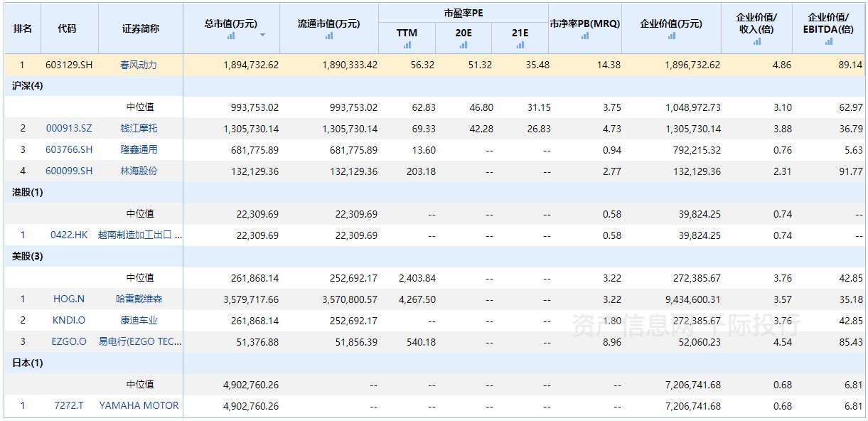
Task: Open chart icon under 企业价值/EBITDA(倍) header
Action: pyautogui.click(x=829, y=41)
